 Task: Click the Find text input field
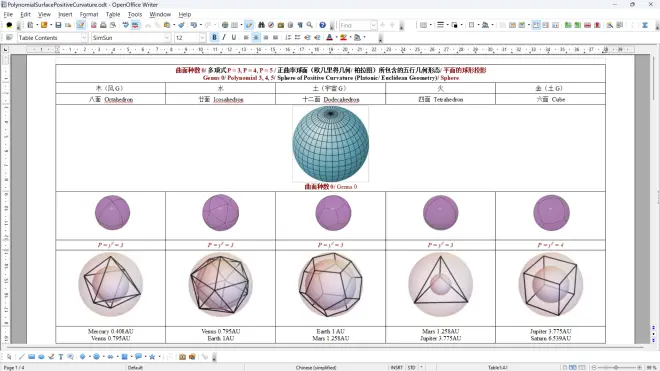(x=354, y=25)
